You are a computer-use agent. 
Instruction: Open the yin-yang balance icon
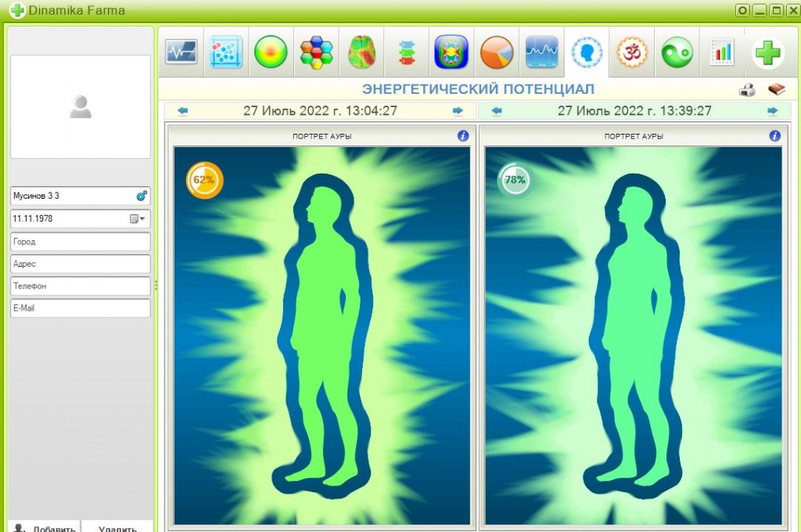pos(677,52)
